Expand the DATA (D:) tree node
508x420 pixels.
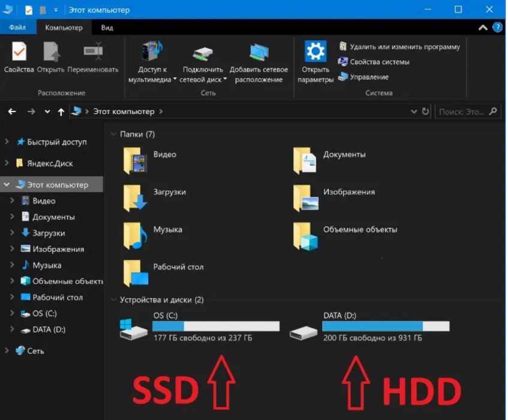13,329
